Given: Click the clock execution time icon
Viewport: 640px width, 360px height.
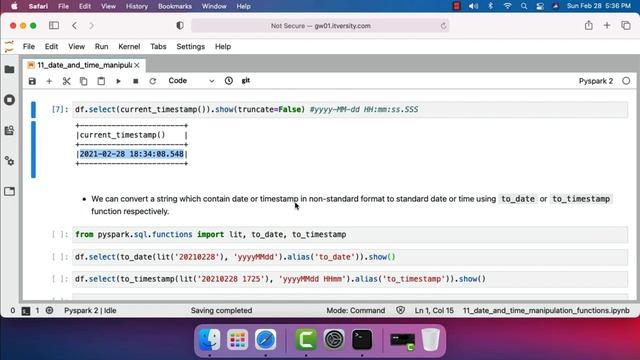Looking at the screenshot, I should pyautogui.click(x=229, y=81).
